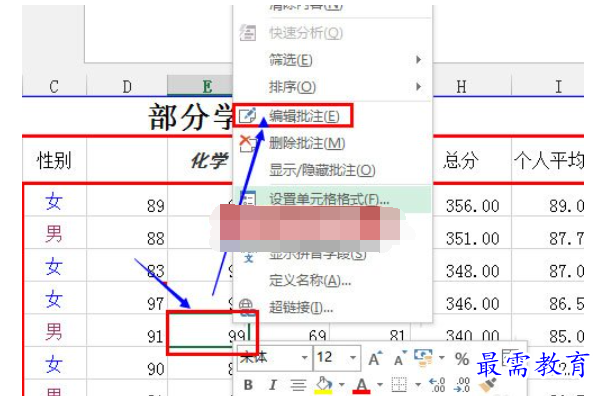
Task: Apply percent style with the % icon
Action: pos(462,359)
